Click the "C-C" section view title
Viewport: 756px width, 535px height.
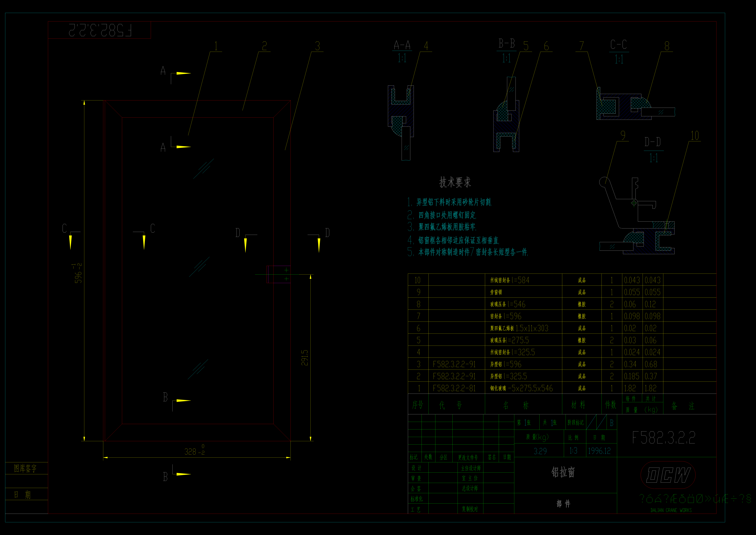[619, 45]
